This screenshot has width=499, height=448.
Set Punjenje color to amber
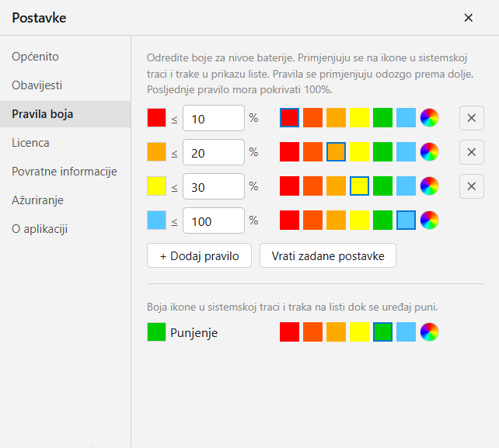click(x=336, y=332)
